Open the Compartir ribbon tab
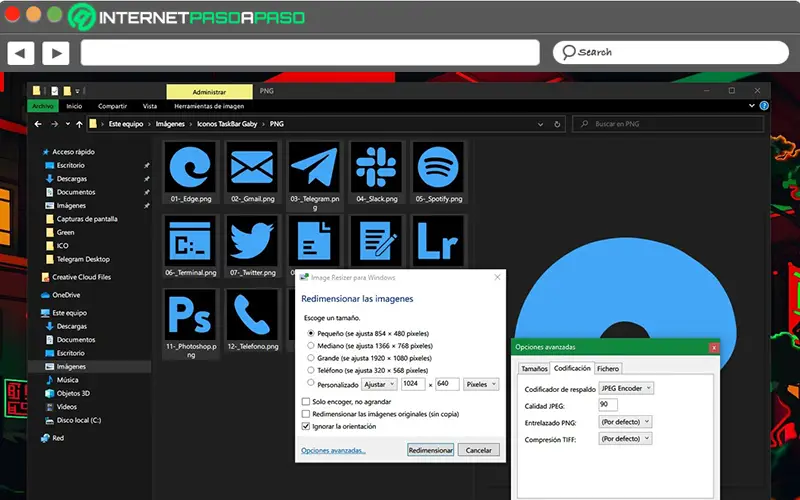This screenshot has width=800, height=500. pos(112,106)
